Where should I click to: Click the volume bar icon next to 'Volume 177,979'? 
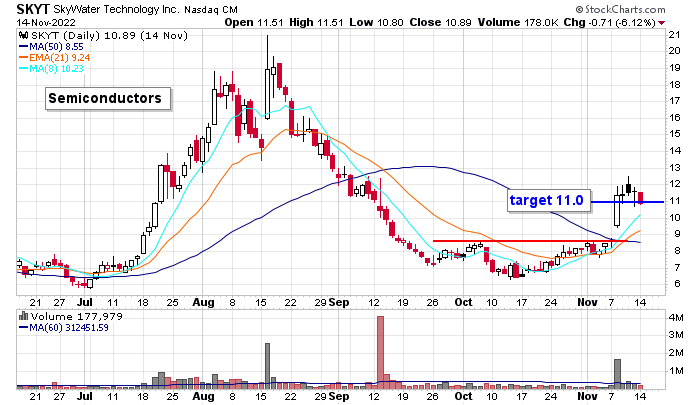pos(23,317)
